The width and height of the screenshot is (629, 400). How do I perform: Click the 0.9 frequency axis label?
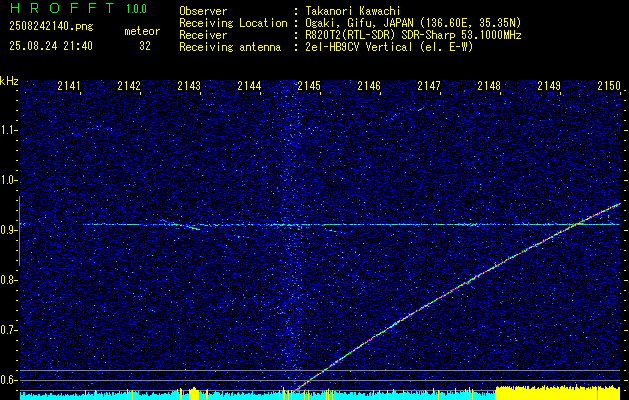(x=7, y=230)
